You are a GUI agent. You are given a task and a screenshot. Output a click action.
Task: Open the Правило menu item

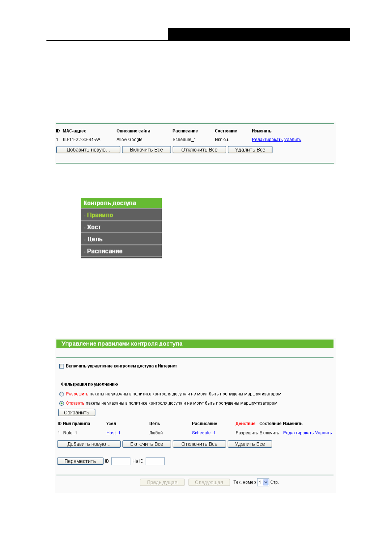(x=100, y=215)
